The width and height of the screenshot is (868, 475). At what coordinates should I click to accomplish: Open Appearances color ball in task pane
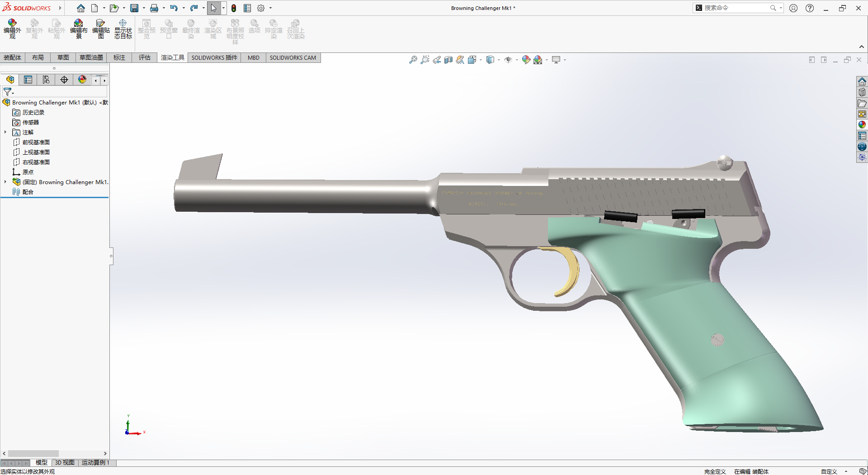click(862, 125)
